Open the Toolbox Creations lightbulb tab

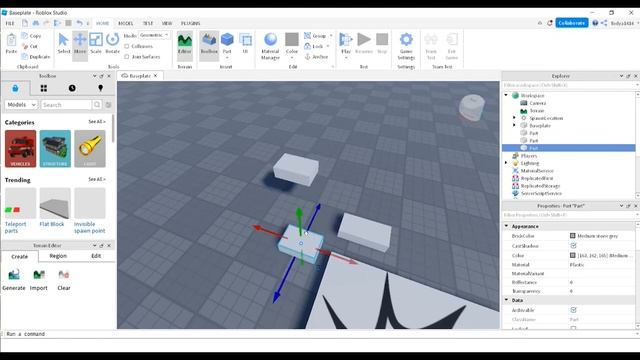pos(100,88)
